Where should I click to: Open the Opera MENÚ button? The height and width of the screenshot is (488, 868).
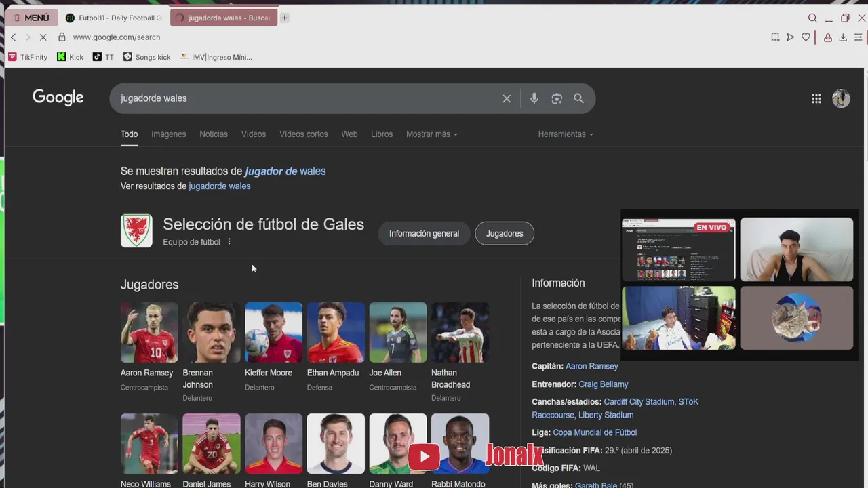click(x=31, y=18)
